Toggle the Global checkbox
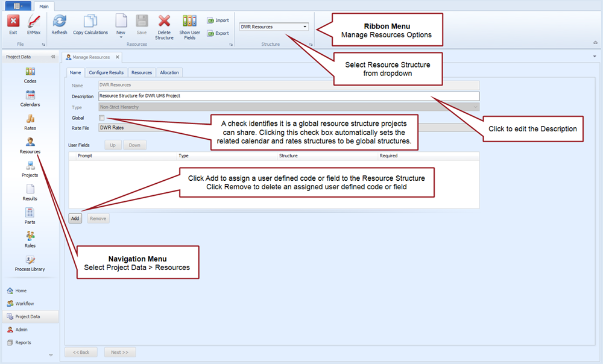 coord(102,118)
